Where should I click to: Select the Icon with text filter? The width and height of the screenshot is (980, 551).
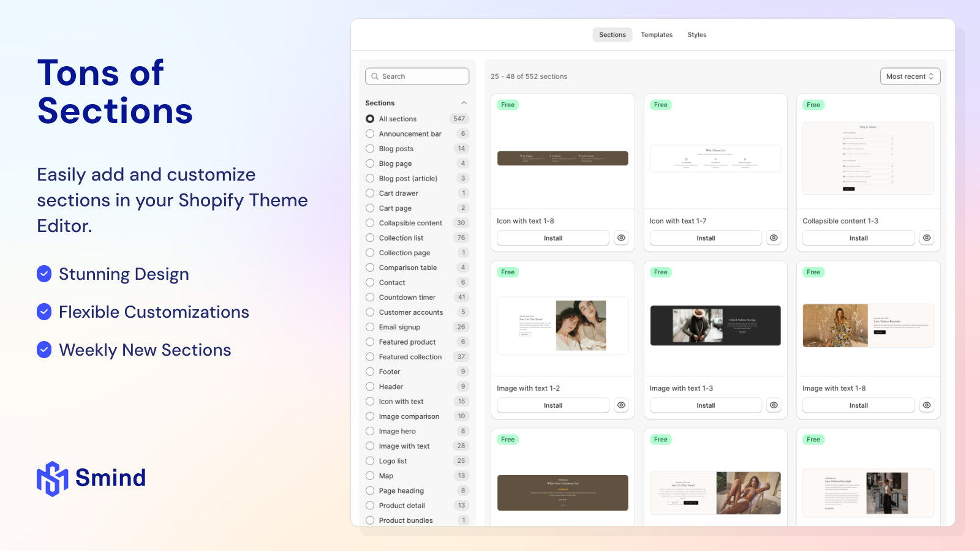370,402
